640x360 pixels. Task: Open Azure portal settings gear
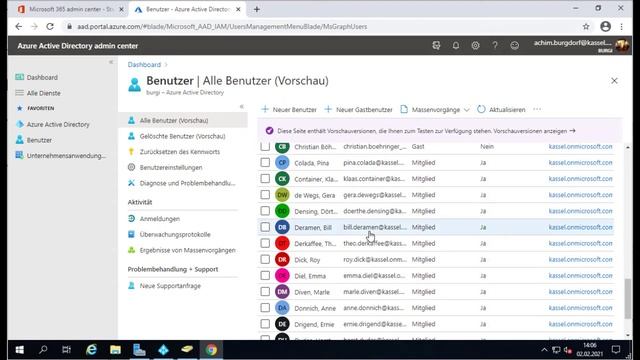(475, 46)
